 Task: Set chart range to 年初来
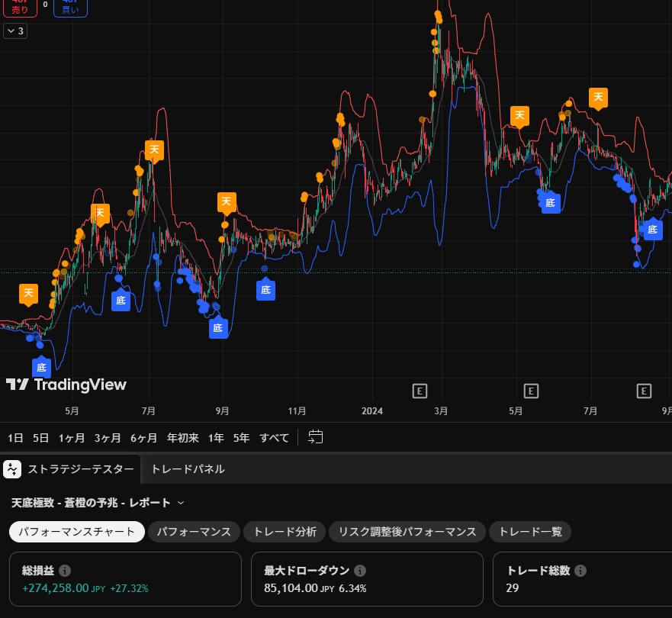tap(183, 438)
